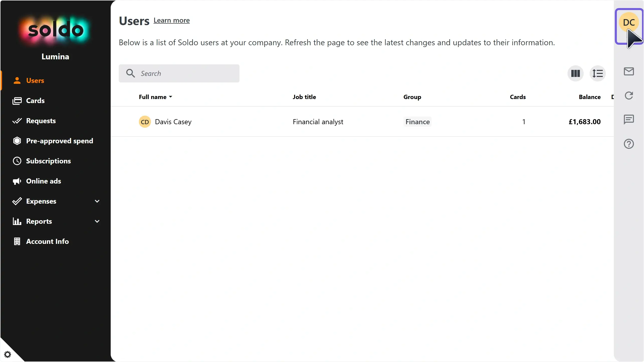Image resolution: width=644 pixels, height=362 pixels.
Task: Open the Davis Casey user row
Action: [173, 122]
